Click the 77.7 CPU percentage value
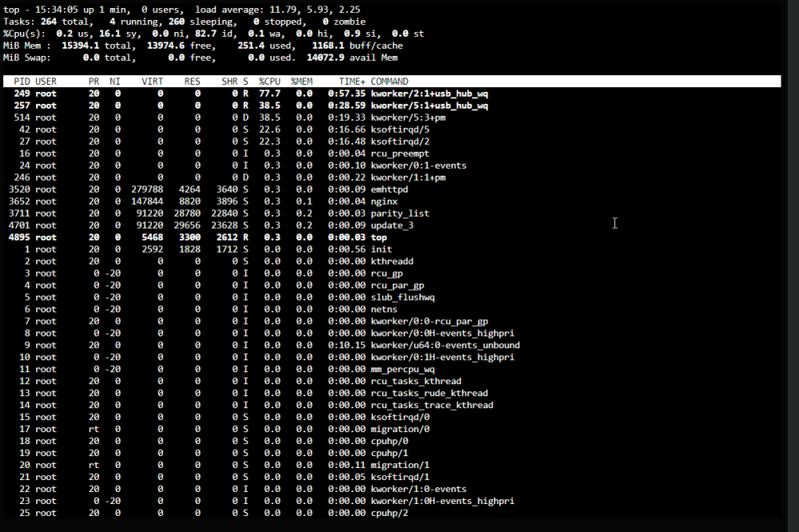Screen dimensions: 799x532 tap(269, 93)
